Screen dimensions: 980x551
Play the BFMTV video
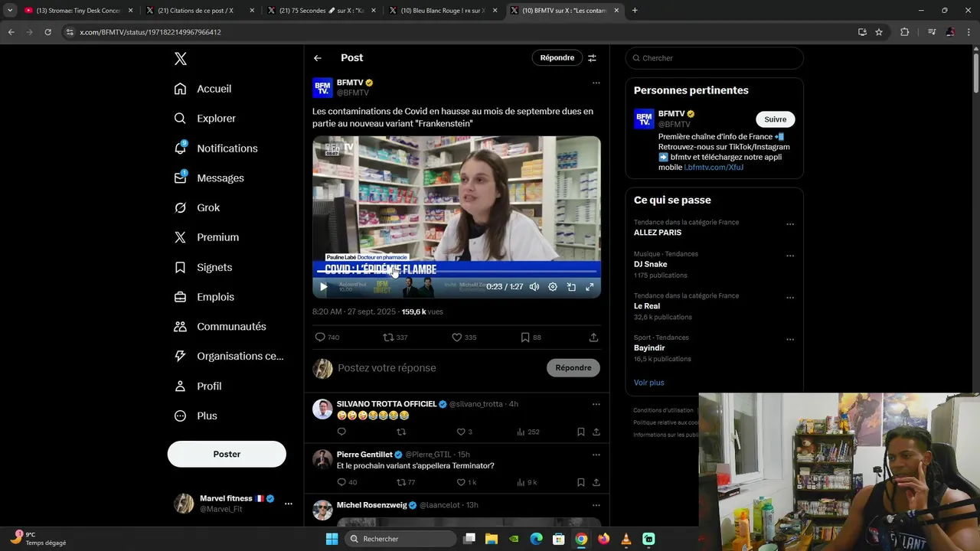[x=323, y=287]
